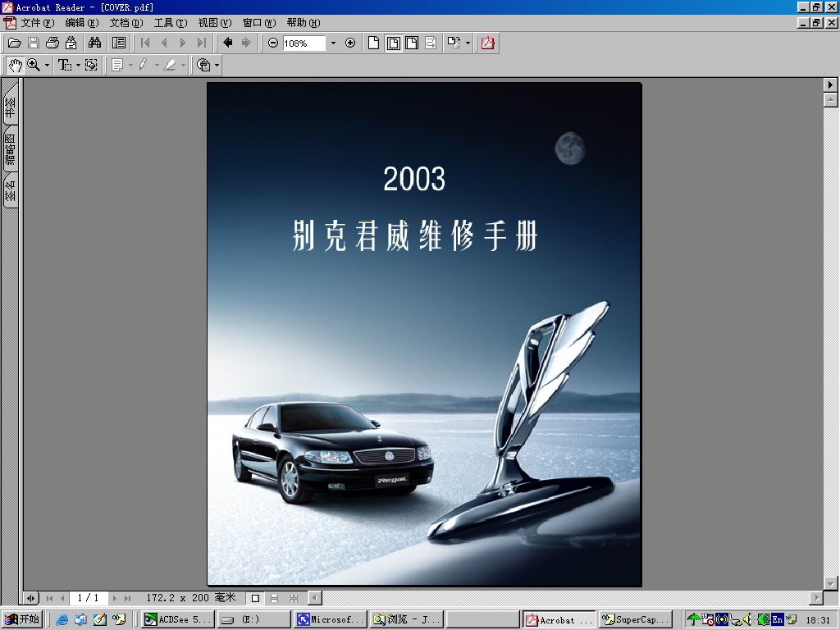Open the 视图(V) menu
This screenshot has height=630, width=840.
[x=215, y=23]
